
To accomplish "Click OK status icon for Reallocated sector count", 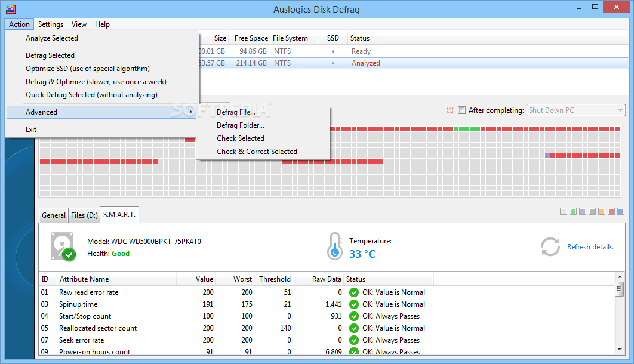I will click(x=354, y=328).
